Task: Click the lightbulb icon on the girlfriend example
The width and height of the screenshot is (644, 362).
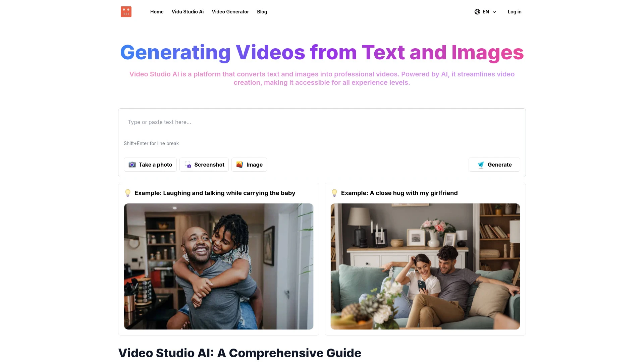Action: tap(334, 193)
